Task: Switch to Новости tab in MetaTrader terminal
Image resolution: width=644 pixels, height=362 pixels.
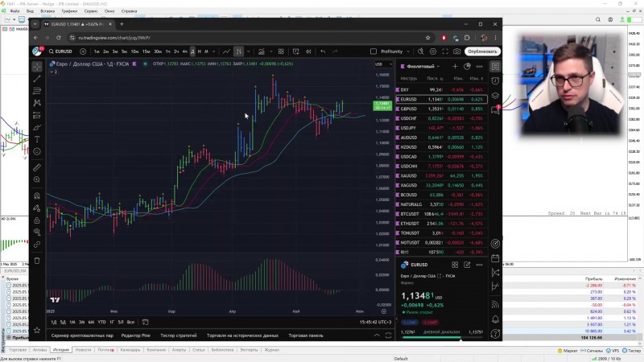Action: click(83, 350)
